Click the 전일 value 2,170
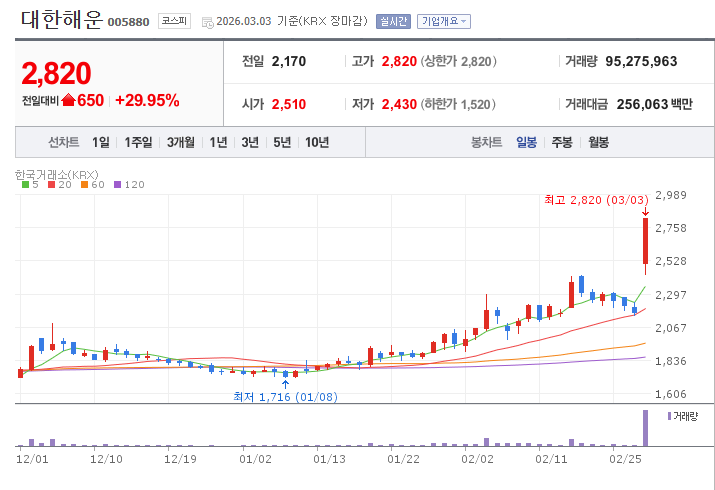This screenshot has height=490, width=715. pos(289,62)
